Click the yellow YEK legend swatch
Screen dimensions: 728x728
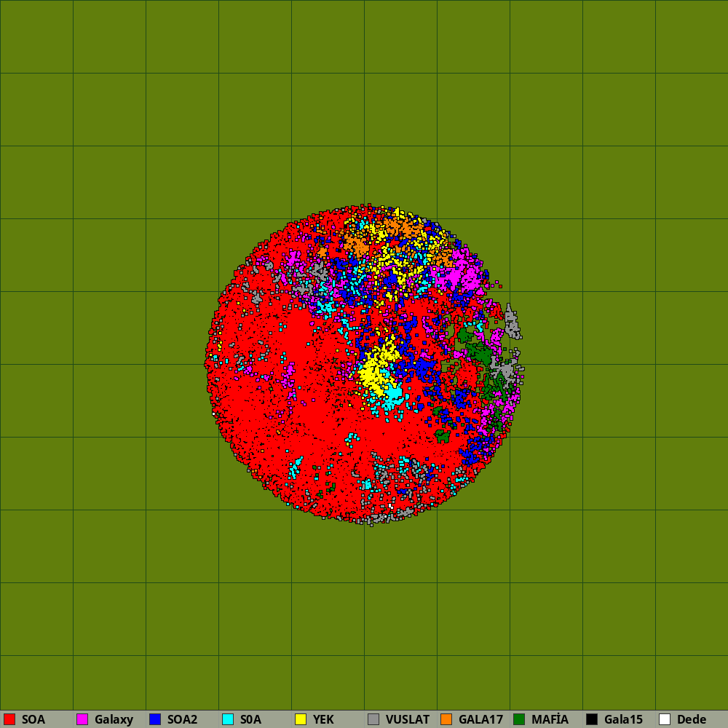(x=301, y=719)
